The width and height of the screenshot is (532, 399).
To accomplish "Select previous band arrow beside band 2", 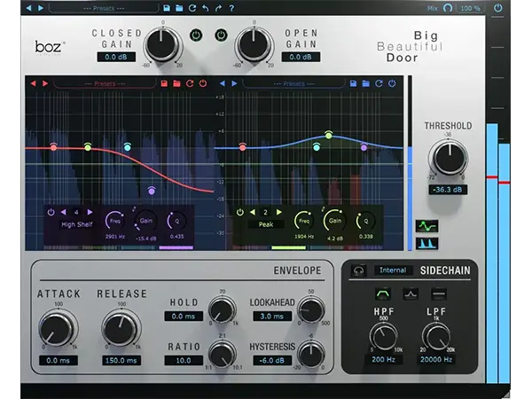I will coord(253,212).
